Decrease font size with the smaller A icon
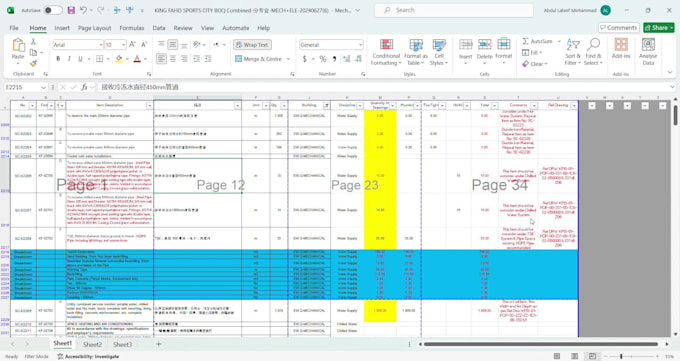 pyautogui.click(x=144, y=44)
